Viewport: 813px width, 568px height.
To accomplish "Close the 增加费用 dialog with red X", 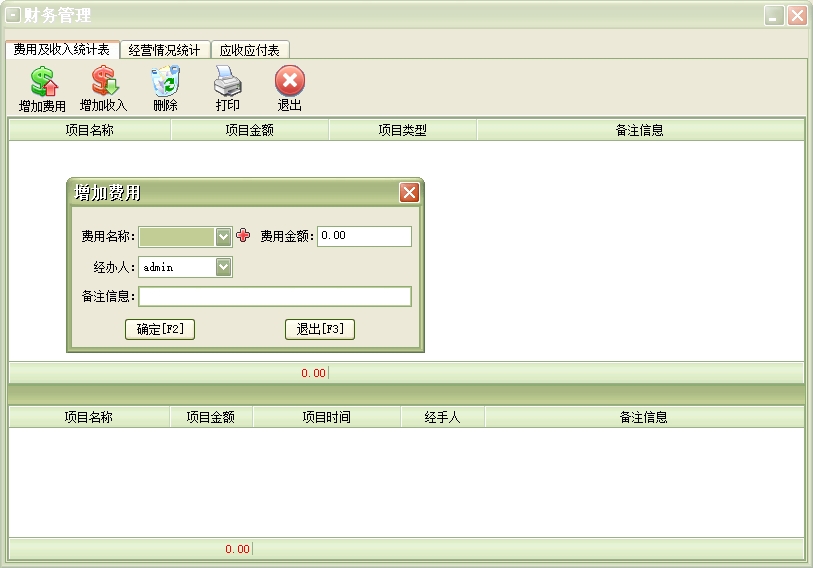I will point(409,193).
